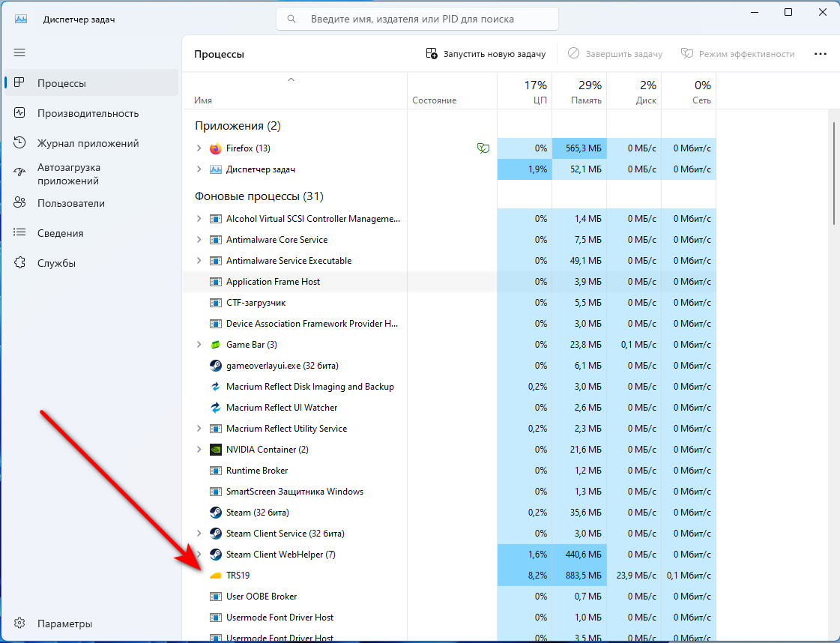Go to Автозагрузка приложений page
Screen dimensions: 840x643
pyautogui.click(x=91, y=174)
